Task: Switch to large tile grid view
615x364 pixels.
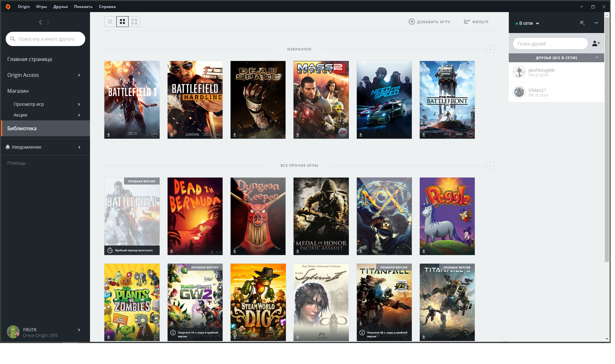Action: pos(135,22)
